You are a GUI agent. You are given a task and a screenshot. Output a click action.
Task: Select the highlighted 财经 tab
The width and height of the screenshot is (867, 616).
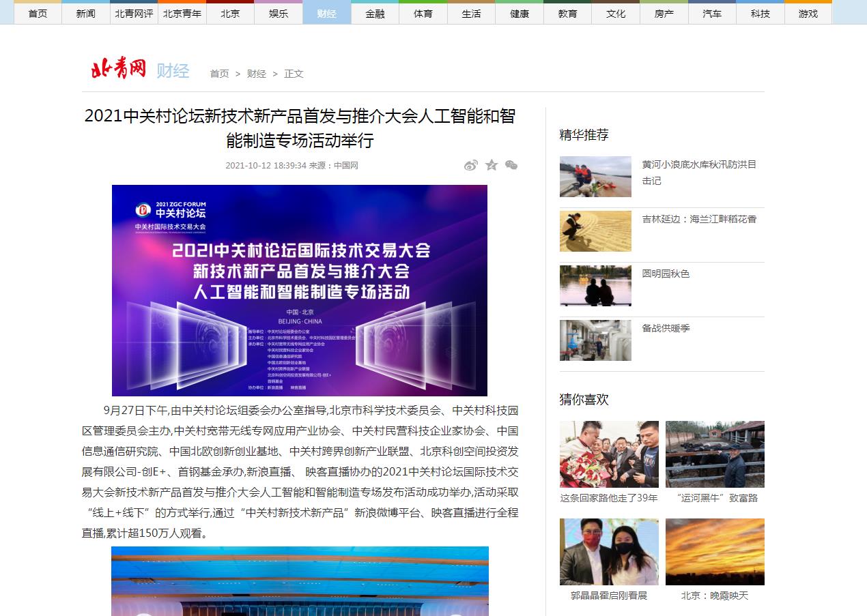coord(327,14)
